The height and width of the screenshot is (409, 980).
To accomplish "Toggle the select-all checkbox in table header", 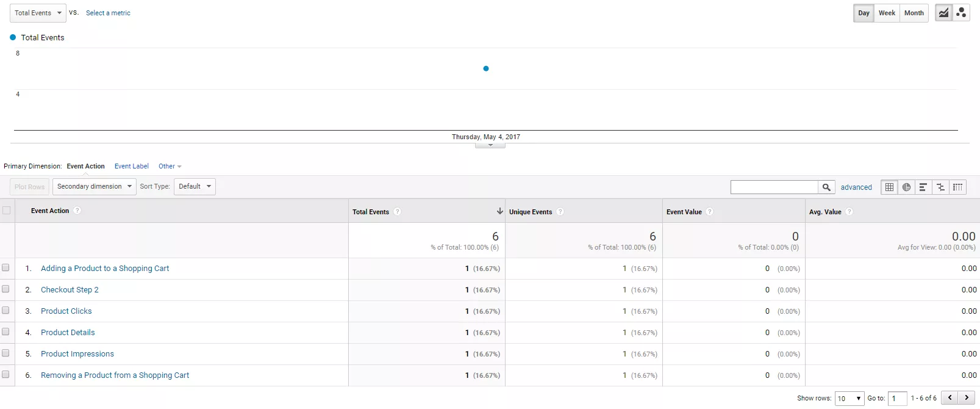I will tap(7, 211).
